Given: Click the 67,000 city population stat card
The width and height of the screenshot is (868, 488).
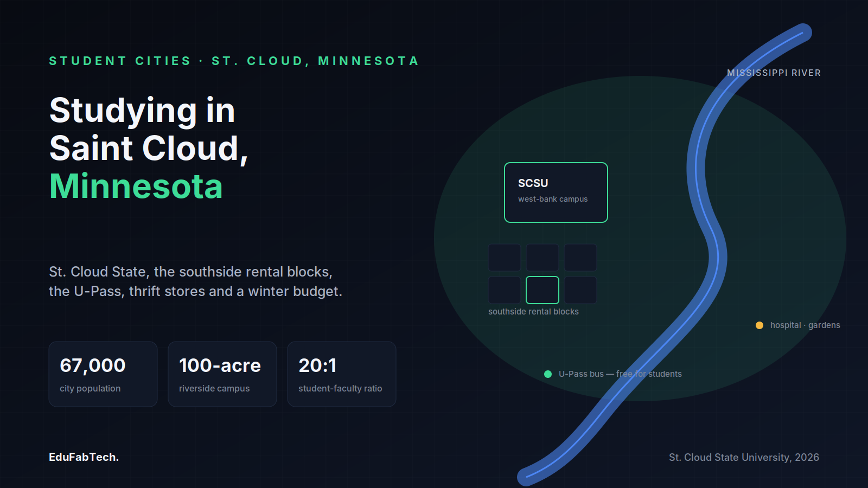Looking at the screenshot, I should pos(103,374).
